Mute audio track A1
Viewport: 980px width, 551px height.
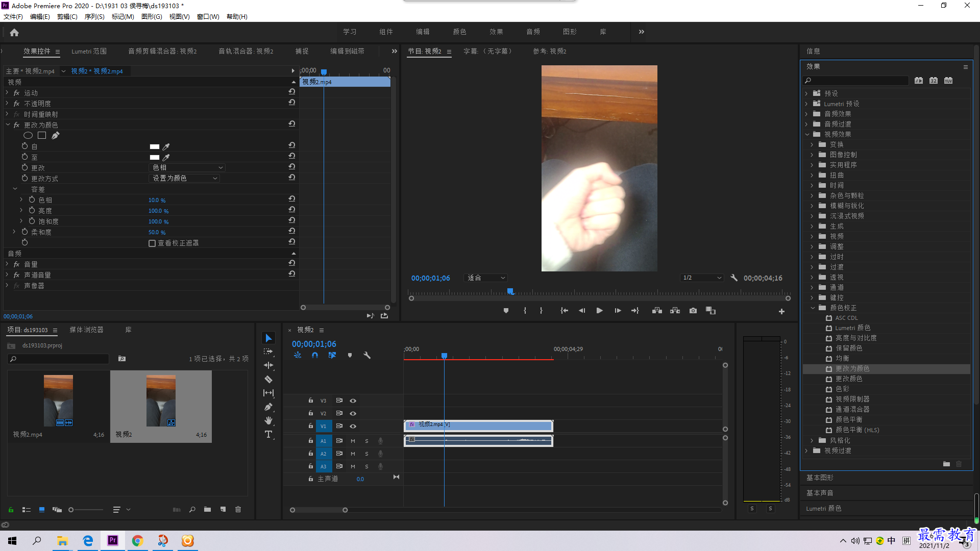coord(353,441)
